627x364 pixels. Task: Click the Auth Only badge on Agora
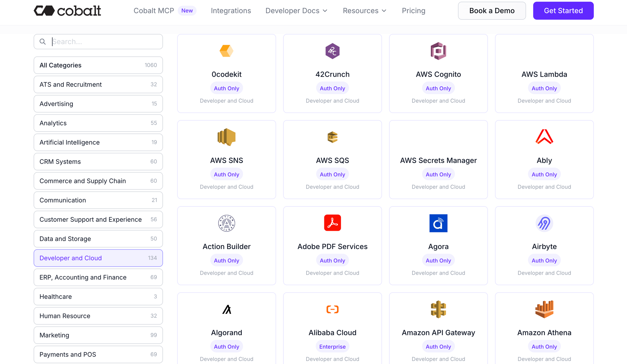(x=438, y=261)
